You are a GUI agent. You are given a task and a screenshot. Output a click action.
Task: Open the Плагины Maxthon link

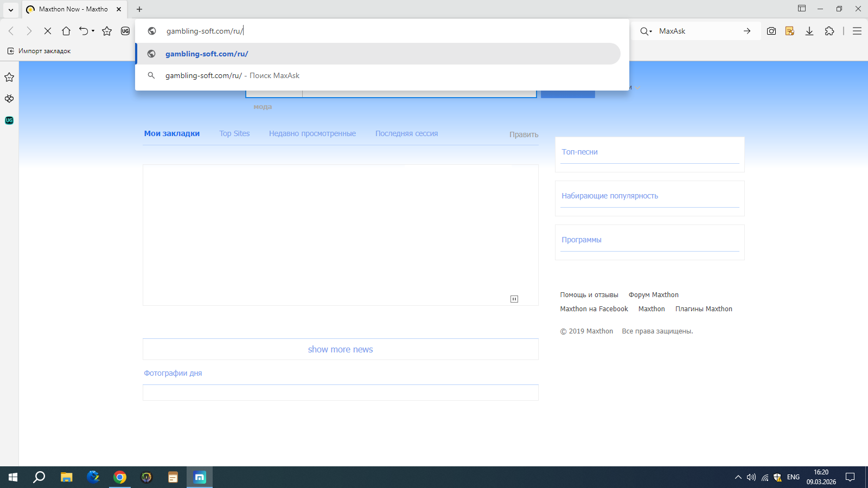(x=704, y=309)
